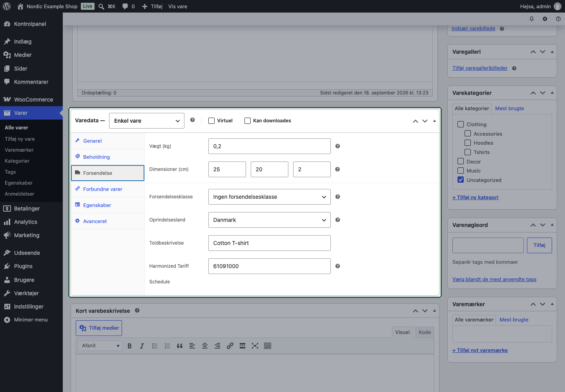Click the insert link icon
The width and height of the screenshot is (565, 392).
[230, 346]
